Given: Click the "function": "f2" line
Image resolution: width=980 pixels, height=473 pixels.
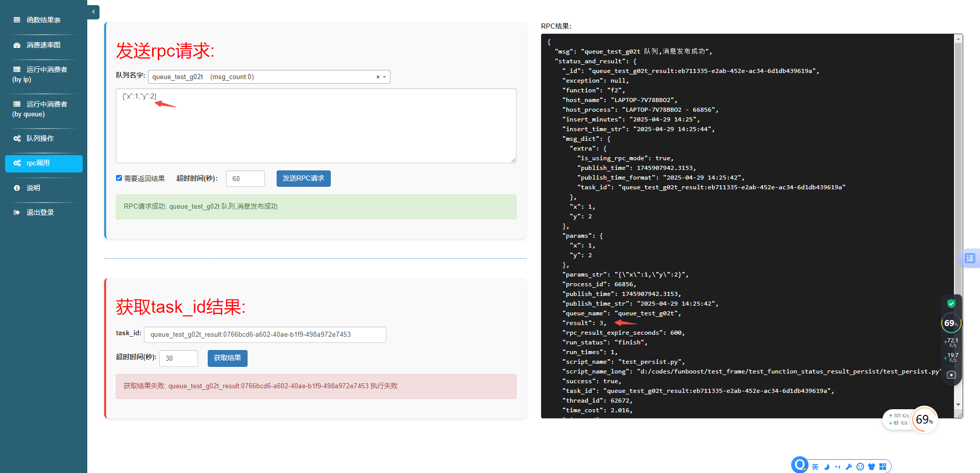Looking at the screenshot, I should (x=594, y=90).
